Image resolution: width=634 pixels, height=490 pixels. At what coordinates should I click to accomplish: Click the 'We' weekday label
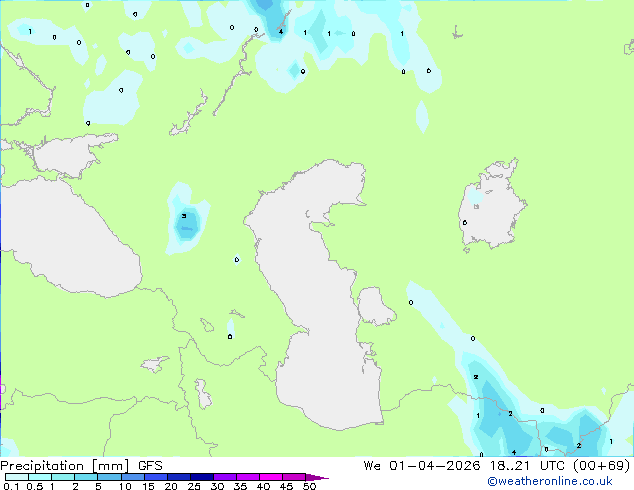point(372,466)
